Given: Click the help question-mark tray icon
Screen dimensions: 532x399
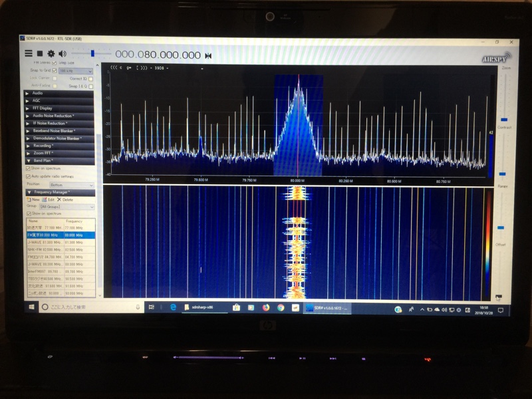Looking at the screenshot, I should [398, 309].
